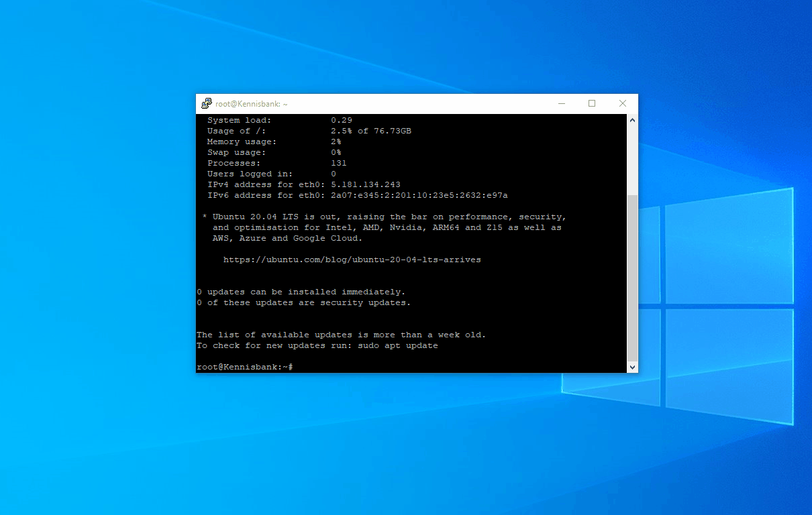Open the PuTTY system menu icon
This screenshot has height=515, width=812.
[x=207, y=104]
